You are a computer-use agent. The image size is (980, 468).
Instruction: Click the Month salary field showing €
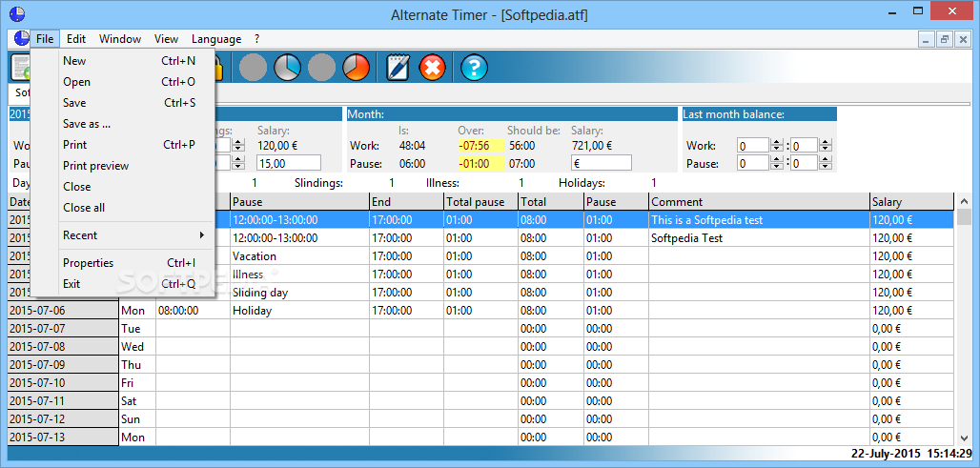pyautogui.click(x=601, y=163)
